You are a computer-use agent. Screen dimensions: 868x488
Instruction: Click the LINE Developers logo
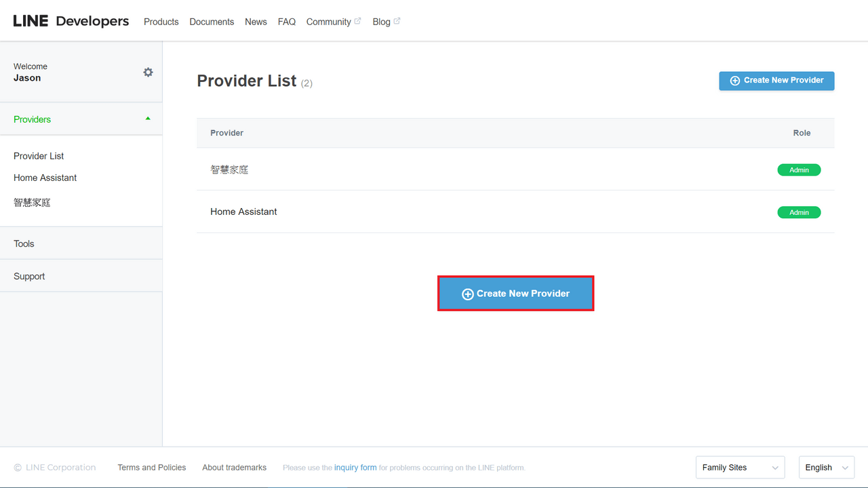point(71,21)
